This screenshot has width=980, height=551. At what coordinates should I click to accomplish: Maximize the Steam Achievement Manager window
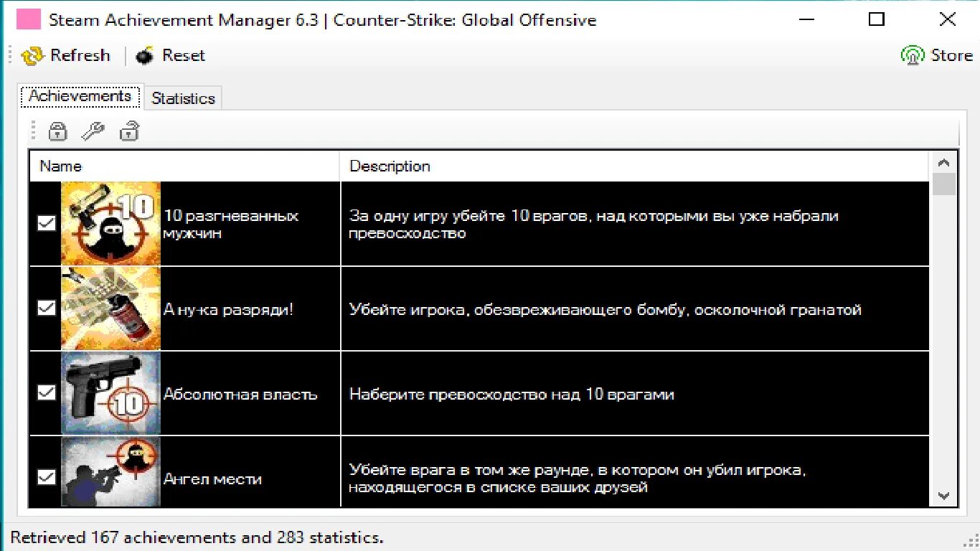877,19
